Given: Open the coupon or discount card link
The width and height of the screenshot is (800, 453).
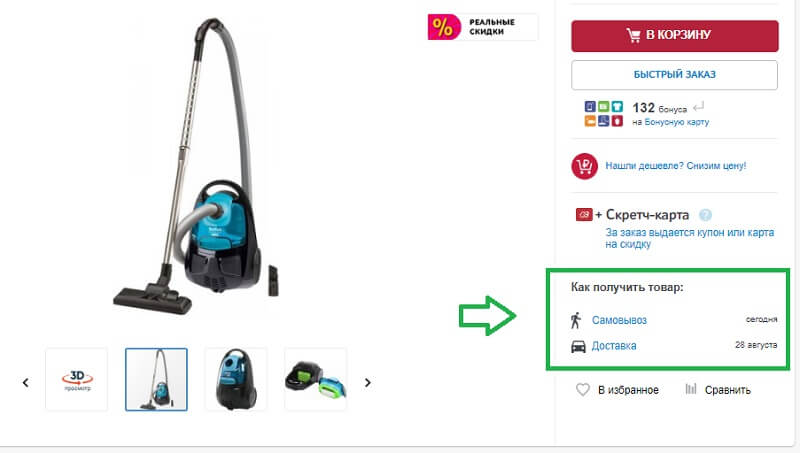Looking at the screenshot, I should (x=689, y=238).
